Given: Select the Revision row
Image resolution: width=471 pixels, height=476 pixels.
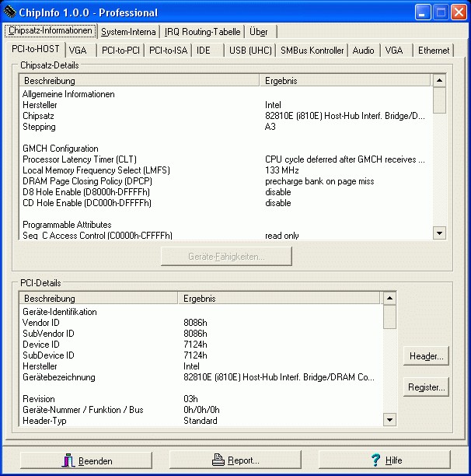Looking at the screenshot, I should coord(201,399).
